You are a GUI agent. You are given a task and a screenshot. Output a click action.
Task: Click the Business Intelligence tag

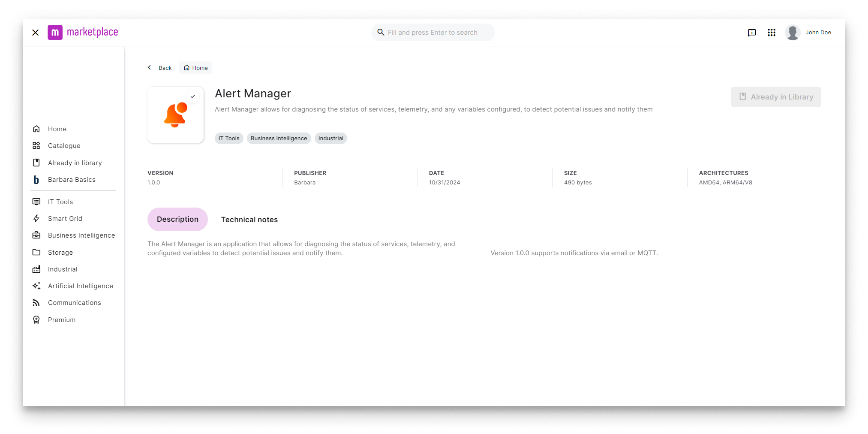point(279,138)
